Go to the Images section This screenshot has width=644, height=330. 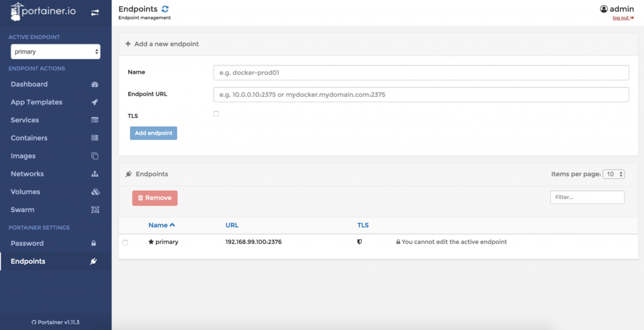pyautogui.click(x=23, y=156)
